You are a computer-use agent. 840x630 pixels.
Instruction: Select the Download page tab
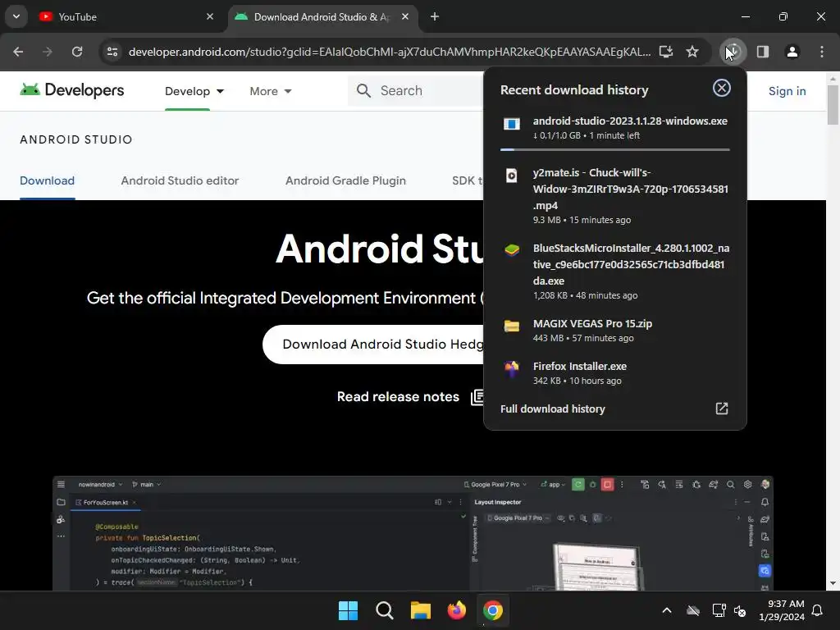(47, 180)
